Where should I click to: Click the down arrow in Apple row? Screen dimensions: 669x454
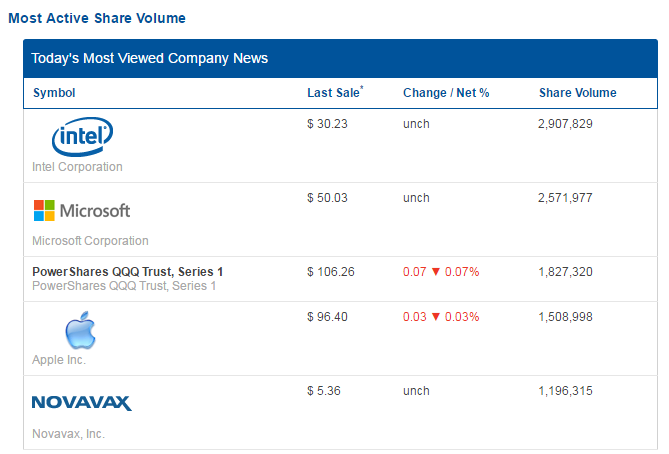tap(436, 317)
